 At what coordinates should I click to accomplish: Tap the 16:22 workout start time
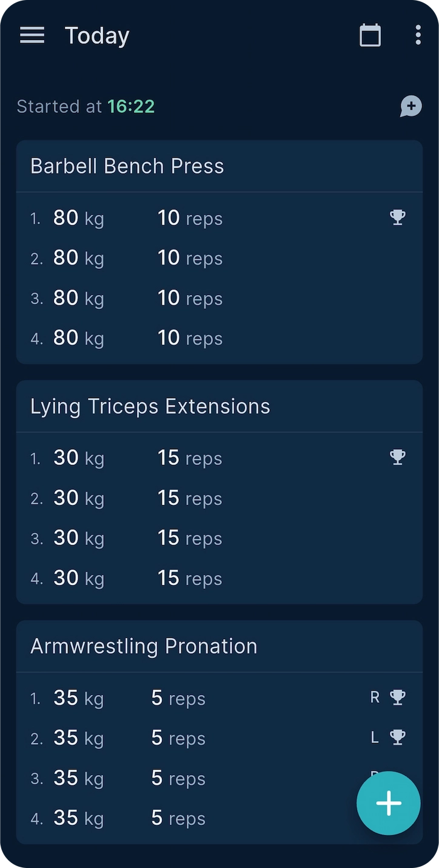click(131, 107)
